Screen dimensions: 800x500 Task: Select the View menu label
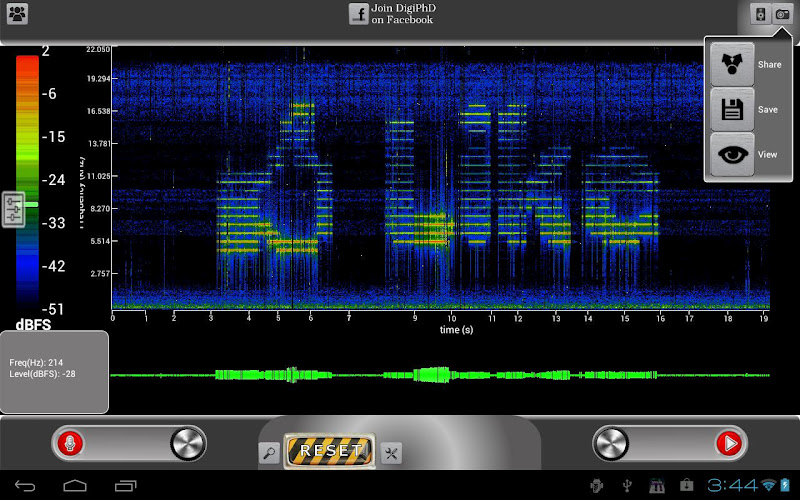tap(767, 155)
